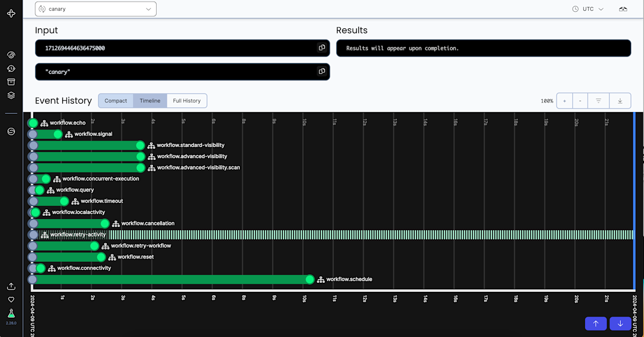Select the workflow.schedule green end marker

pos(310,279)
